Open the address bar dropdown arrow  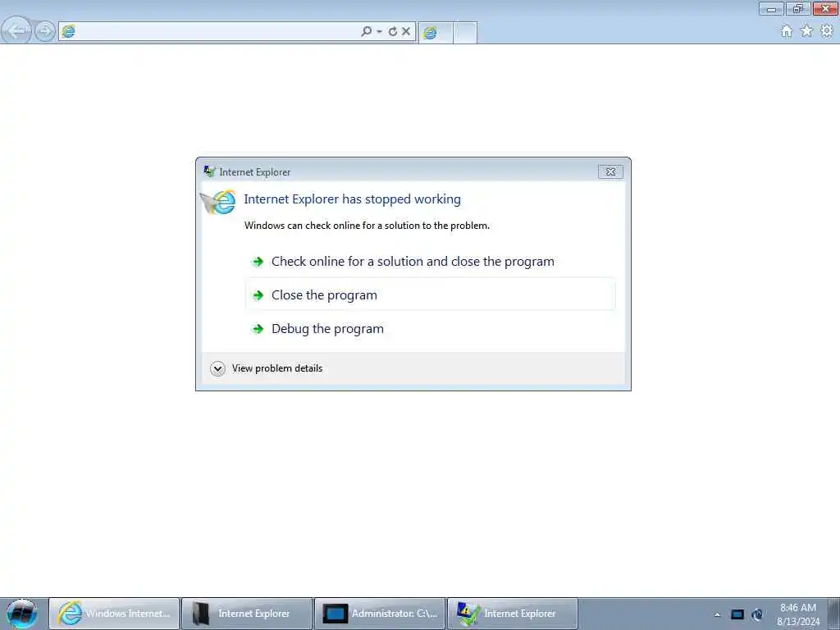(x=379, y=32)
